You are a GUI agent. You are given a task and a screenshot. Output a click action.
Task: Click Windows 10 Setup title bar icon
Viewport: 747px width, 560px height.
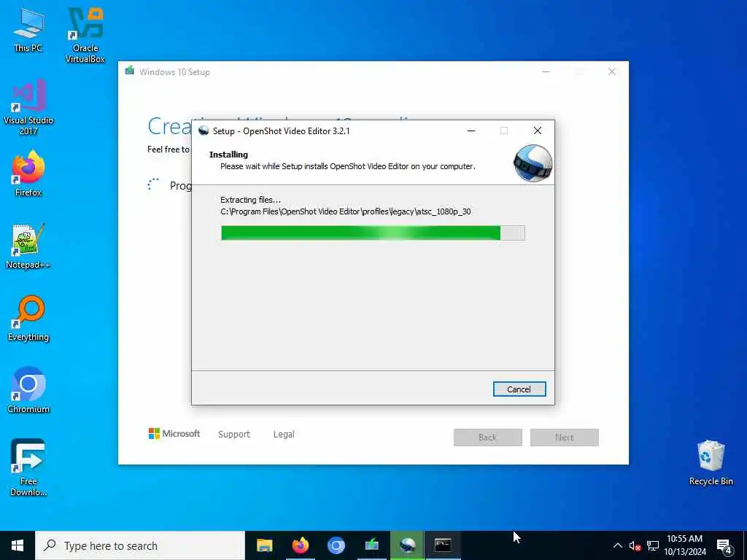click(x=130, y=71)
